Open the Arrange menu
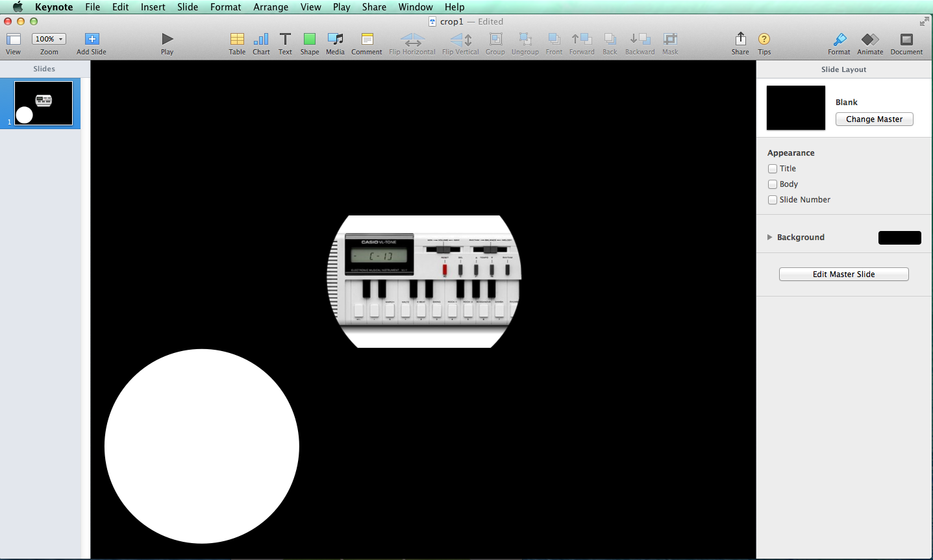933x560 pixels. pos(270,7)
